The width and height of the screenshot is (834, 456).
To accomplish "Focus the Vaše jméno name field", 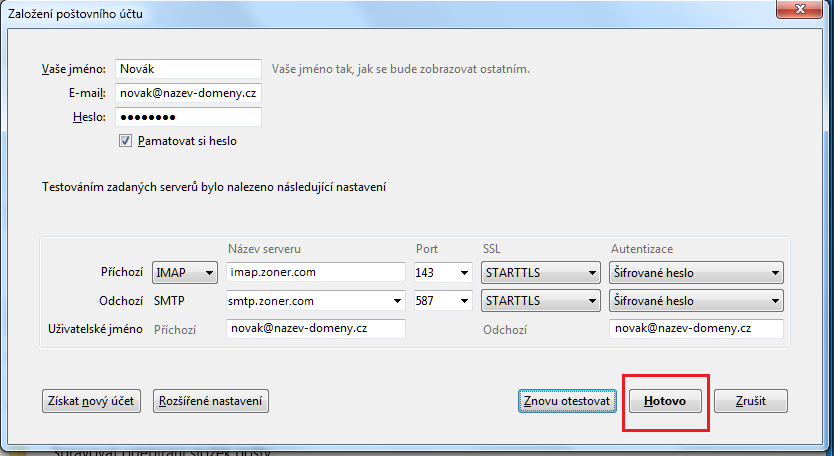I will click(186, 69).
